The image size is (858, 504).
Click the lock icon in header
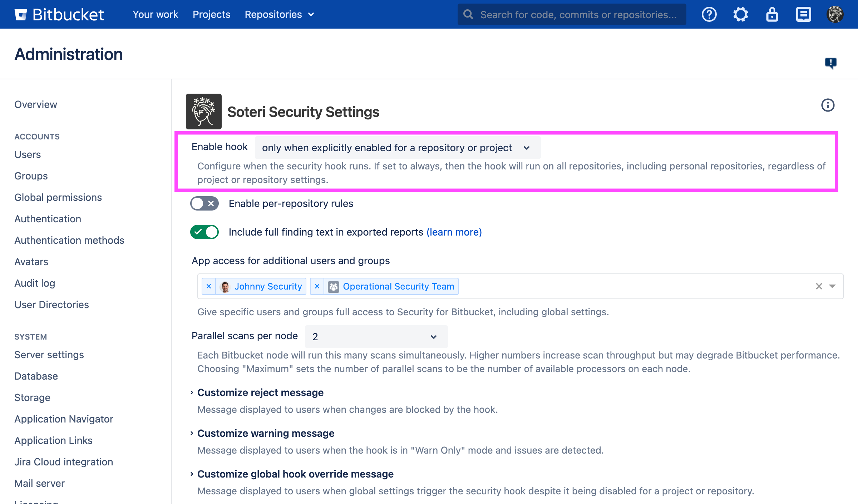point(772,15)
